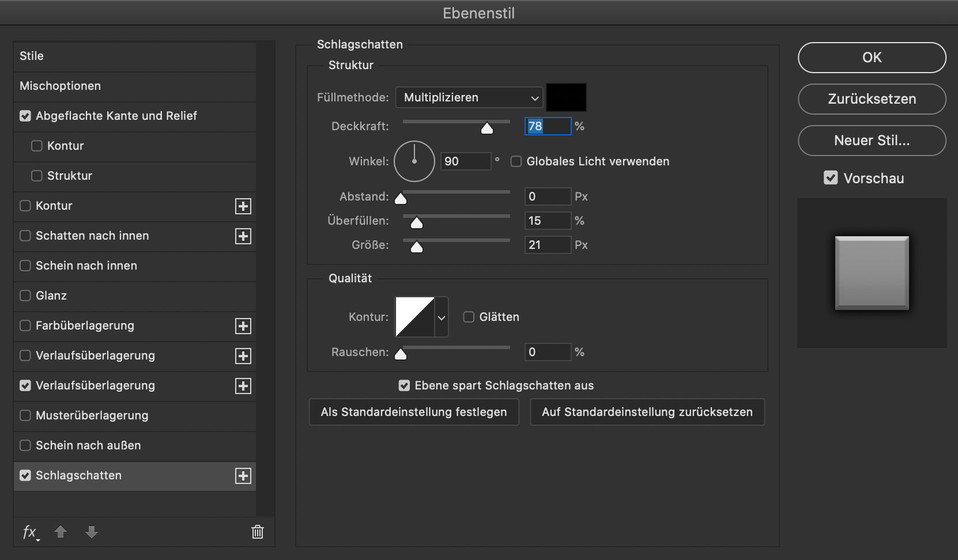Image resolution: width=958 pixels, height=560 pixels.
Task: Click the Größe slider handle
Action: pyautogui.click(x=417, y=247)
